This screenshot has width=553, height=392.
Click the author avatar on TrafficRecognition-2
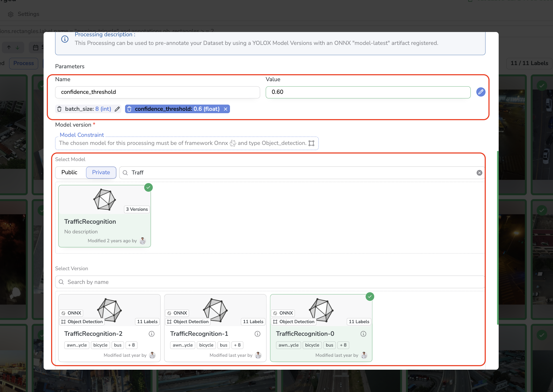[x=153, y=355]
